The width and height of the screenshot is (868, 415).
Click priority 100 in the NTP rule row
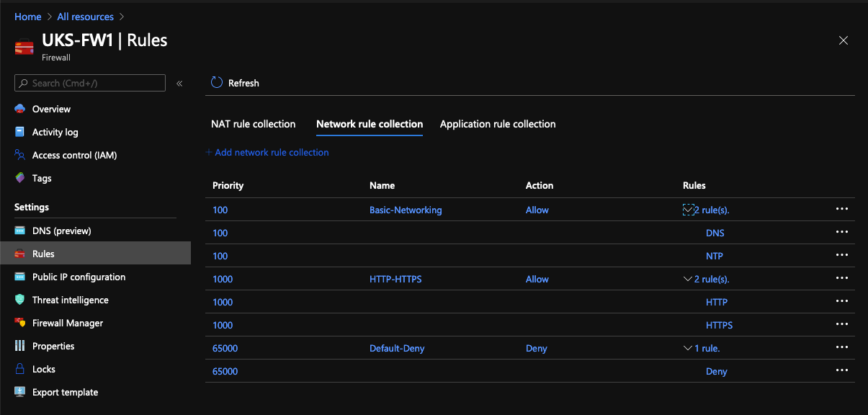[x=220, y=256]
